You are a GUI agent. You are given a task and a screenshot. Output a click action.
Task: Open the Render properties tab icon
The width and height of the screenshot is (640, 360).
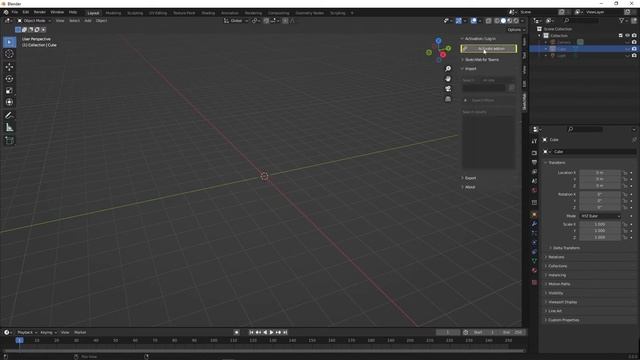click(534, 153)
